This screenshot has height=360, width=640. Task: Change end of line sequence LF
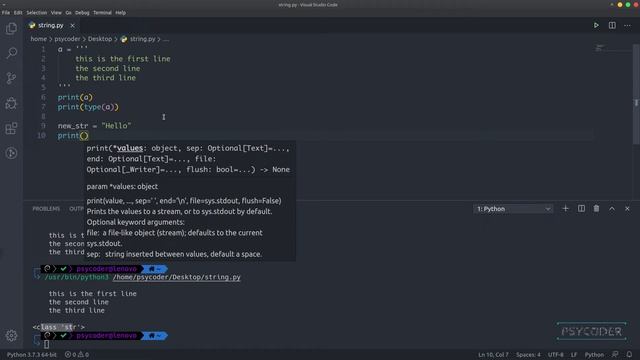pyautogui.click(x=574, y=355)
